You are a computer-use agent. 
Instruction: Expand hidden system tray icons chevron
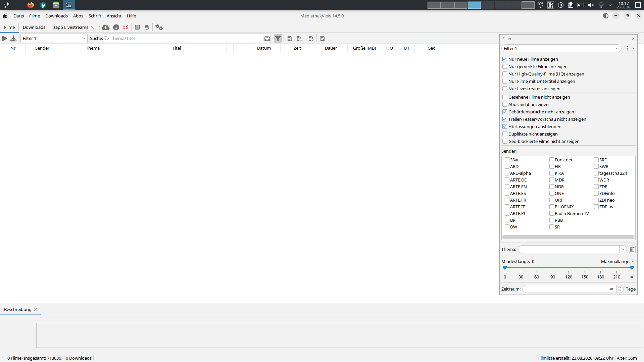[x=610, y=5]
